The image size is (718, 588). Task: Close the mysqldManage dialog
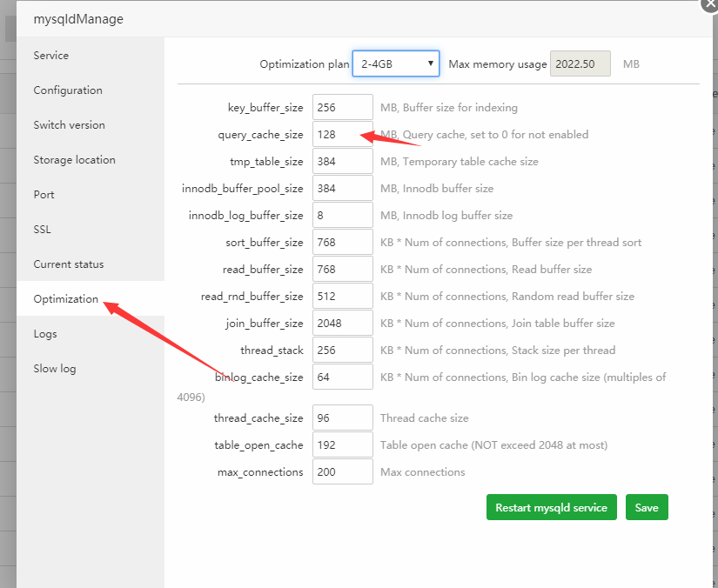711,3
